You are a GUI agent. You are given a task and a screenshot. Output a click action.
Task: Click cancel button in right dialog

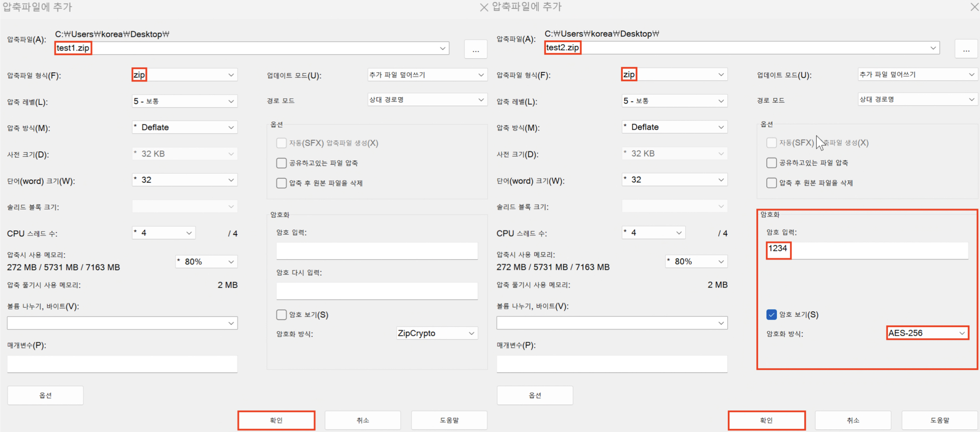coord(853,420)
